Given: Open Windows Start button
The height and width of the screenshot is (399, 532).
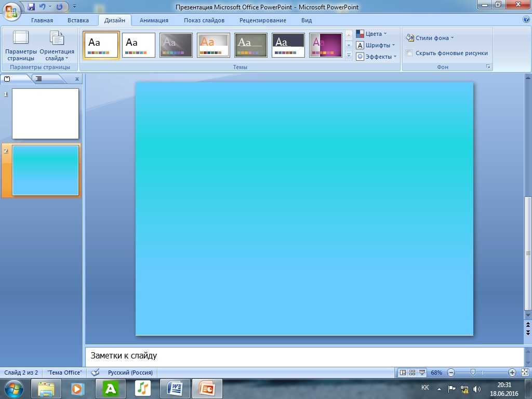Looking at the screenshot, I should click(14, 389).
